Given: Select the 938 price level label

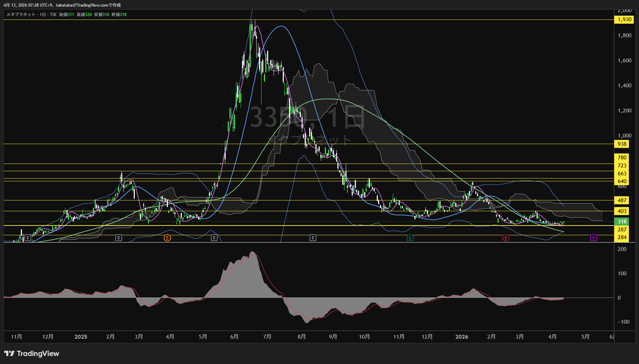Looking at the screenshot, I should point(622,144).
